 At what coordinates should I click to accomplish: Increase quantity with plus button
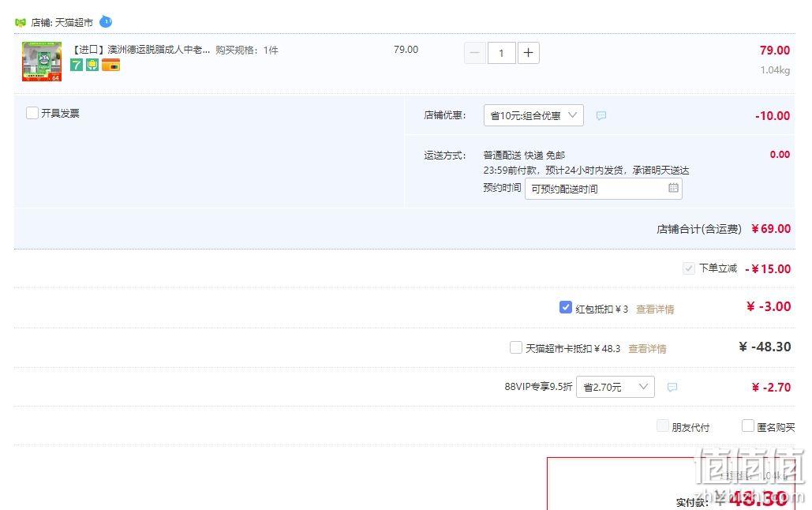(x=528, y=53)
